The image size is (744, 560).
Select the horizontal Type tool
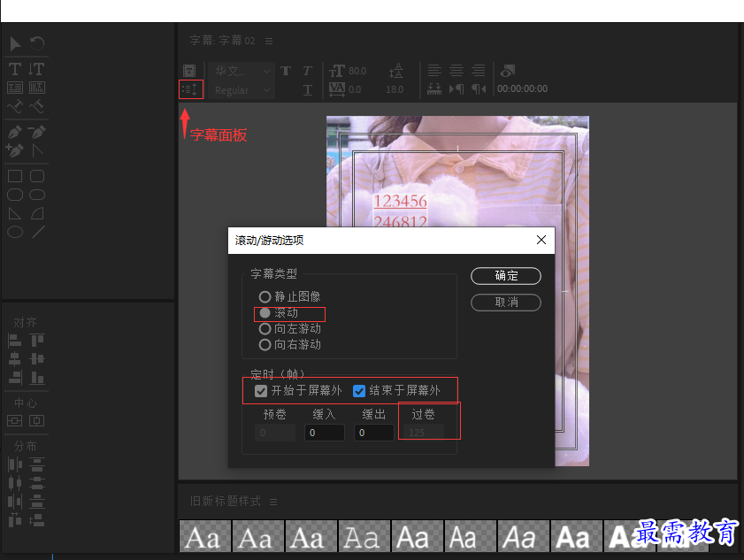point(15,69)
